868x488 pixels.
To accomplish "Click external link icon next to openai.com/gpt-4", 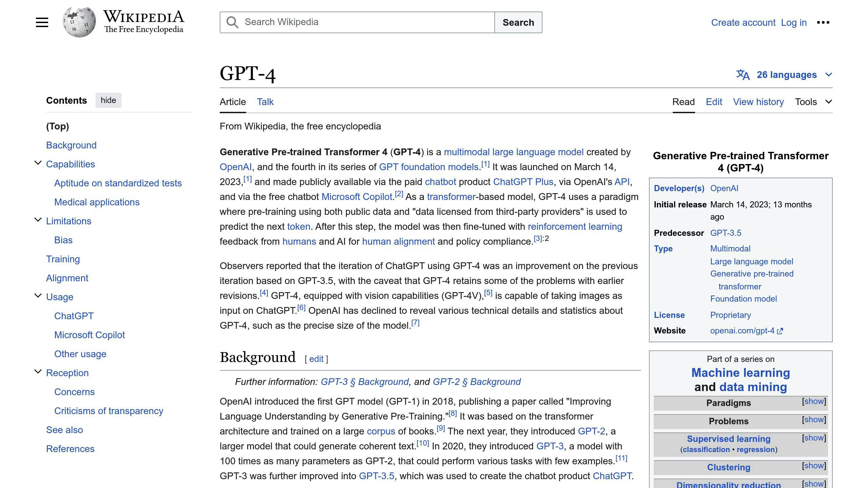I will [780, 331].
